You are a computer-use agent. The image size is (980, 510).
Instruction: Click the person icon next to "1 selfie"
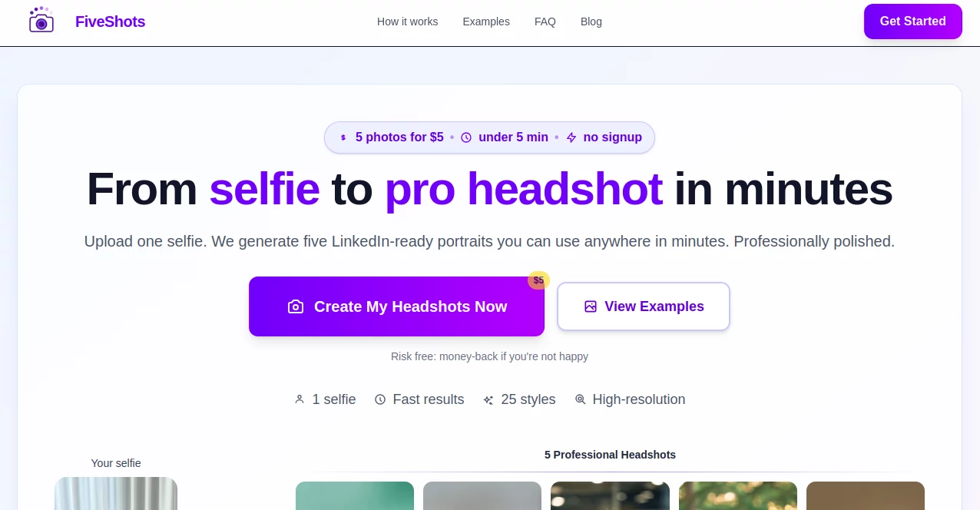coord(300,399)
